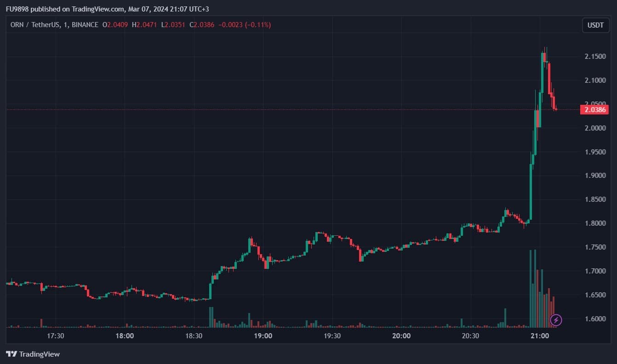Click the TradingView logo icon
This screenshot has width=617, height=364.
tap(11, 354)
